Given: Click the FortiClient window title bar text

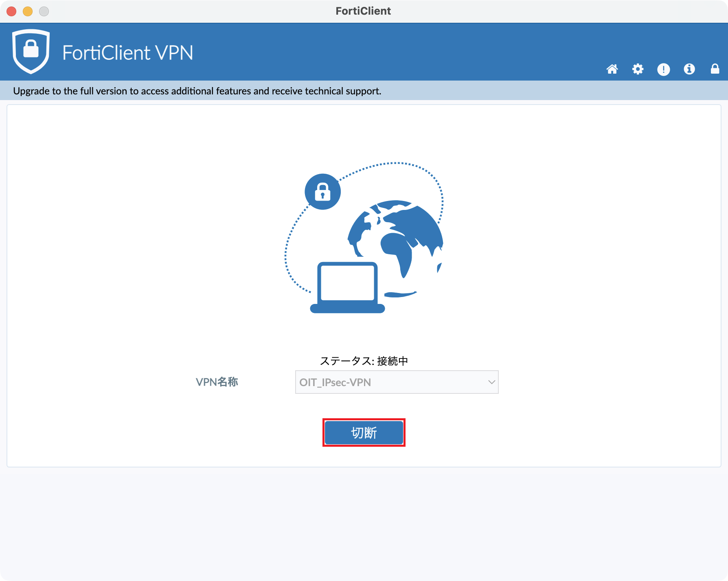Looking at the screenshot, I should [363, 11].
